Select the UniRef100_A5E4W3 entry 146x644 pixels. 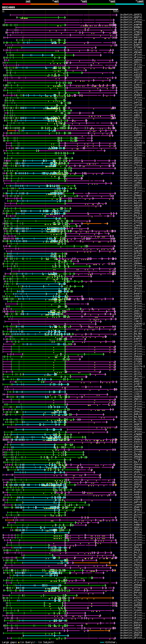(131, 52)
